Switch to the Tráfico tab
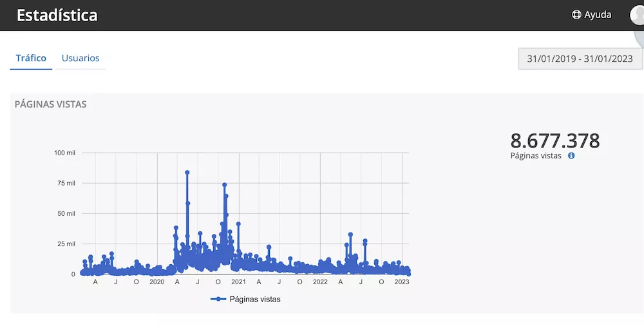 coord(31,58)
